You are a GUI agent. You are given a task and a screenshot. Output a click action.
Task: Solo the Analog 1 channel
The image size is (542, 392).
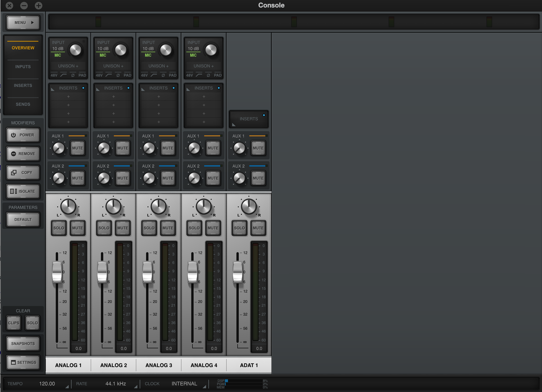(x=59, y=228)
